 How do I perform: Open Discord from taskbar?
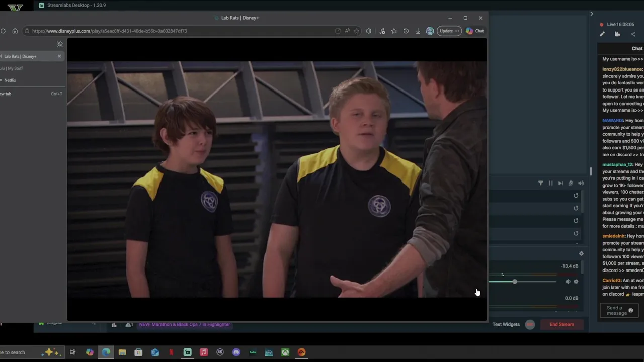236,352
